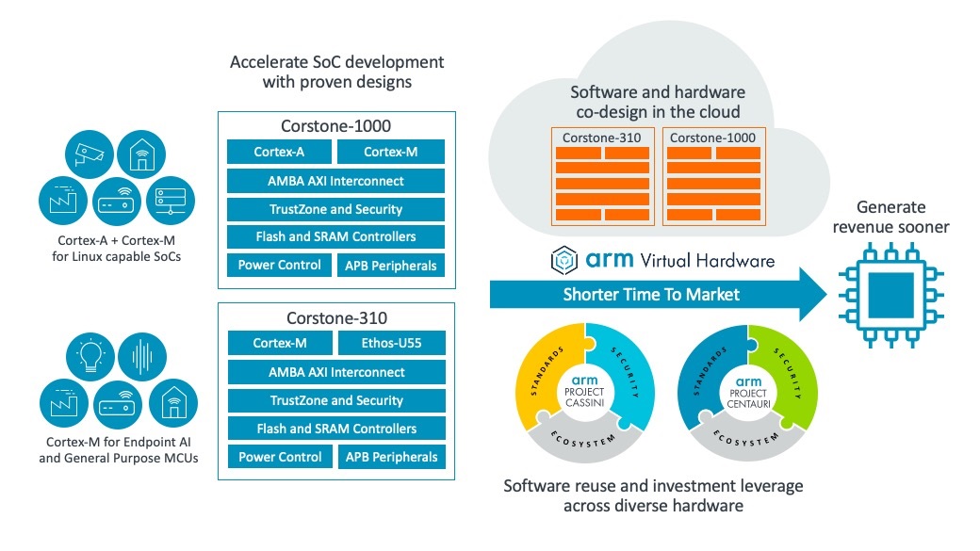Viewport: 980px width, 551px height.
Task: Select the Cortex-M block in Corstone-1000
Action: [x=391, y=152]
